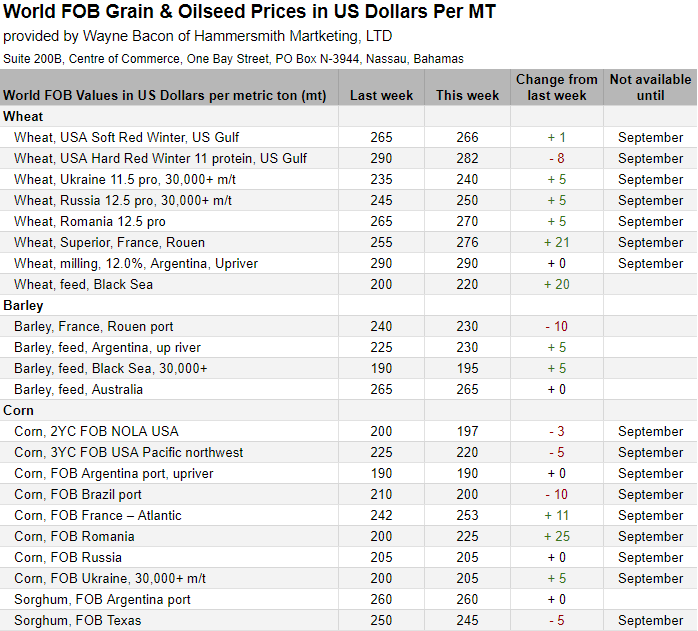This screenshot has width=698, height=631.
Task: Select the 'Corn, FOB Brazil port' label
Action: click(78, 494)
